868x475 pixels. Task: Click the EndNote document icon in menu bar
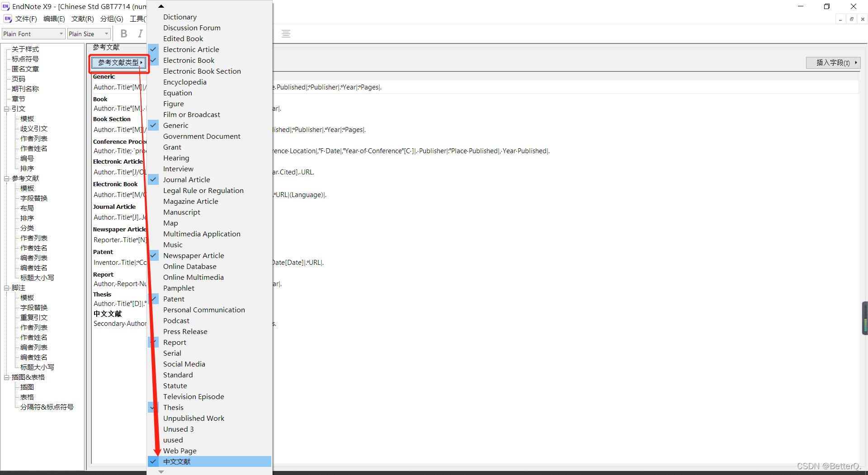(8, 19)
